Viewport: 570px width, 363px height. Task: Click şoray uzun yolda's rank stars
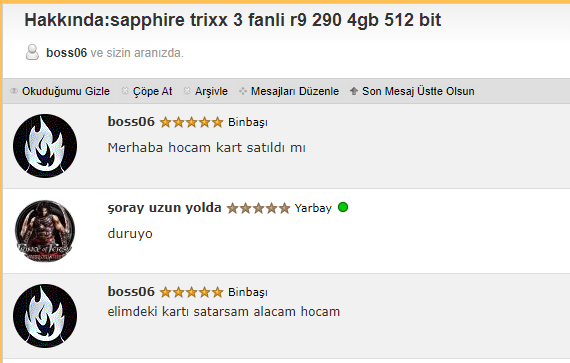click(x=258, y=208)
